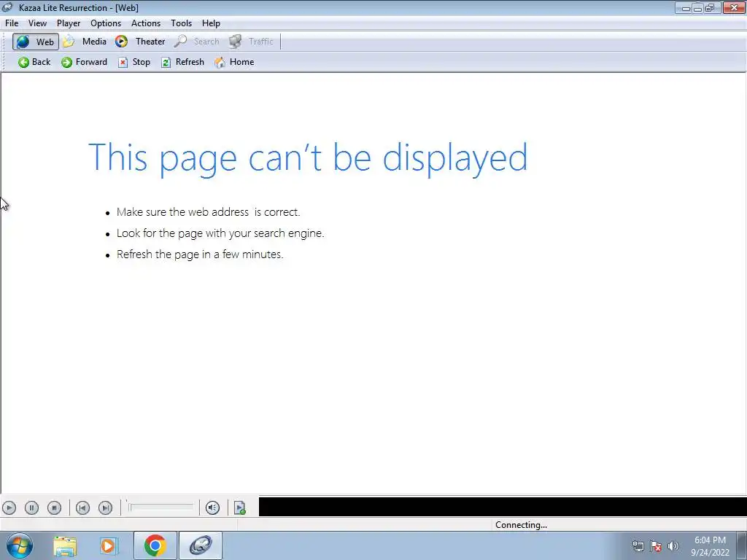747x560 pixels.
Task: Mute the player volume
Action: [212, 508]
